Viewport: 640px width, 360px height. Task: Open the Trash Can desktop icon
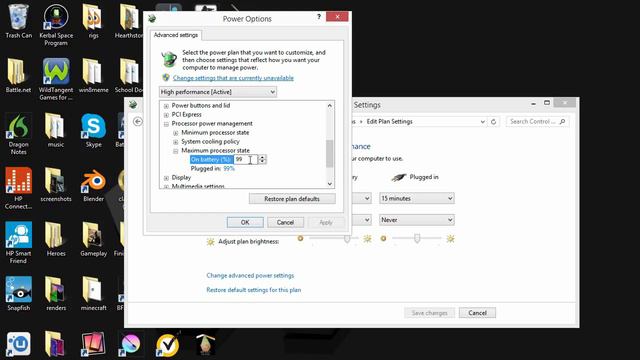(18, 21)
